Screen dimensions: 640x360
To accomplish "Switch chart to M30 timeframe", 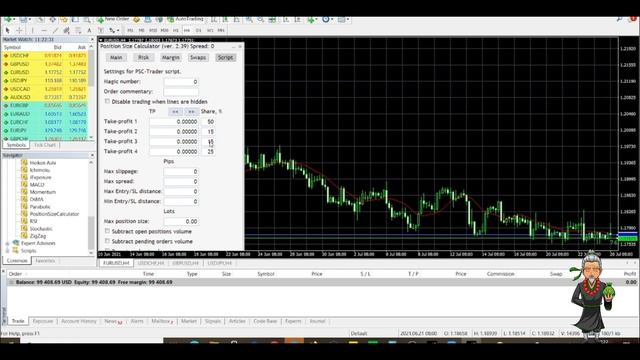I will (164, 30).
